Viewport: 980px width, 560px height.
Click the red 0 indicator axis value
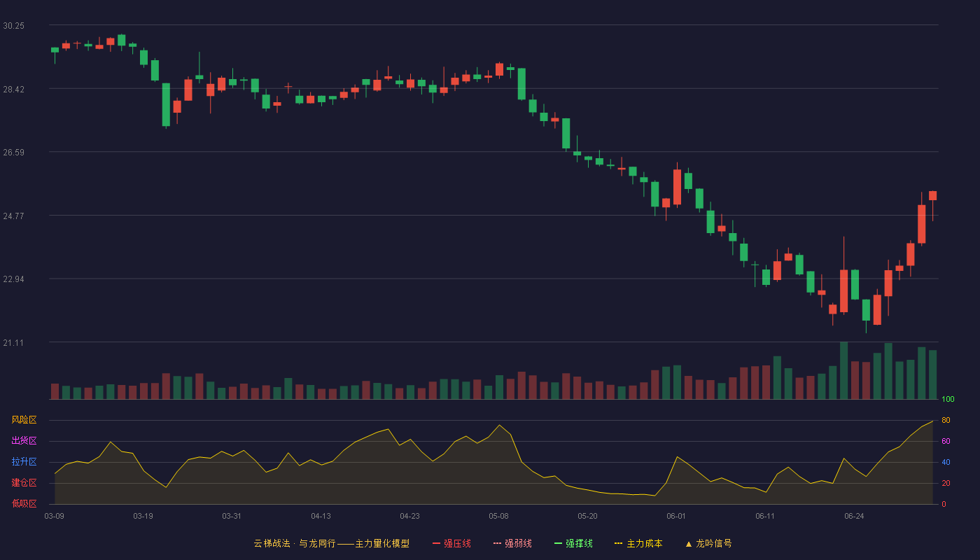pyautogui.click(x=944, y=504)
